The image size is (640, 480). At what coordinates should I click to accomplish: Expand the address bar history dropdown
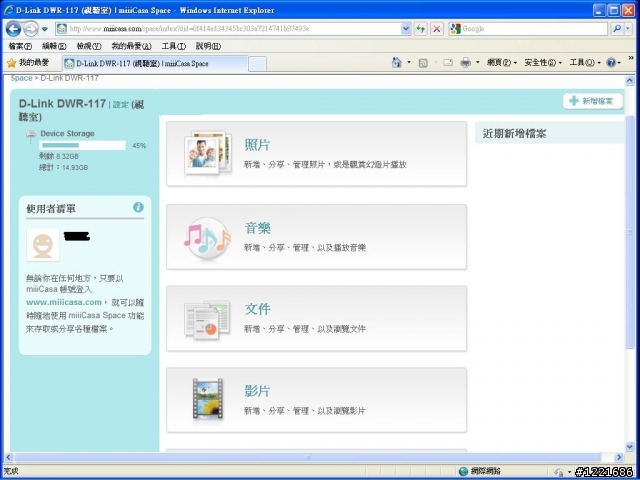[x=405, y=29]
